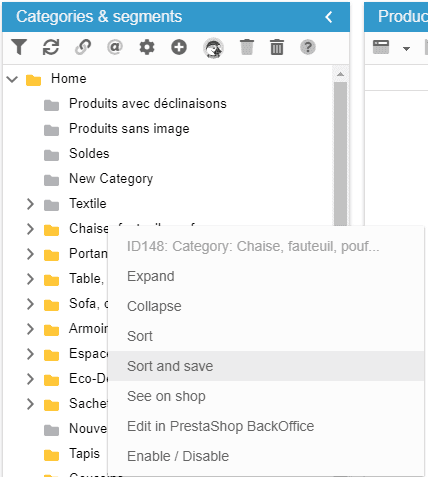Select the Soldes category
Image resolution: width=428 pixels, height=477 pixels.
click(x=89, y=154)
